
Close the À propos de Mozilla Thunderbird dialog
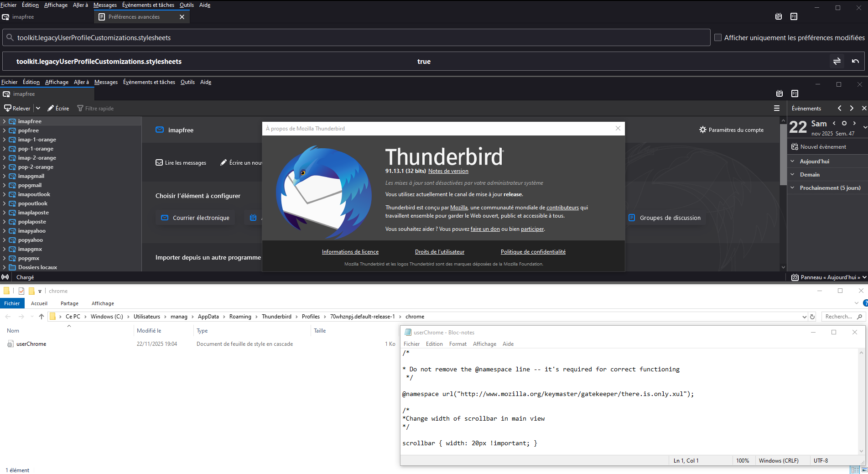(x=618, y=128)
